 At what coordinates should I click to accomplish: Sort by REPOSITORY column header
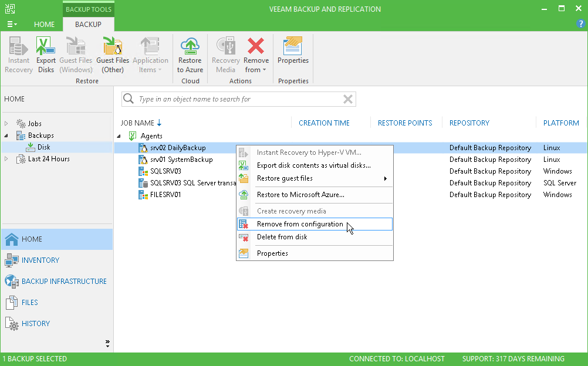[469, 123]
